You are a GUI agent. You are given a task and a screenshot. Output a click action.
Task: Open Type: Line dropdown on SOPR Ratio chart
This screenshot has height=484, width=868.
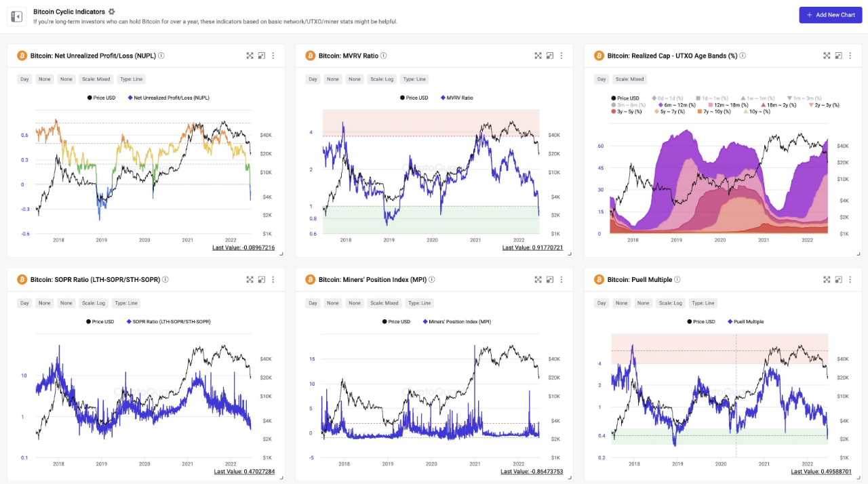point(128,303)
